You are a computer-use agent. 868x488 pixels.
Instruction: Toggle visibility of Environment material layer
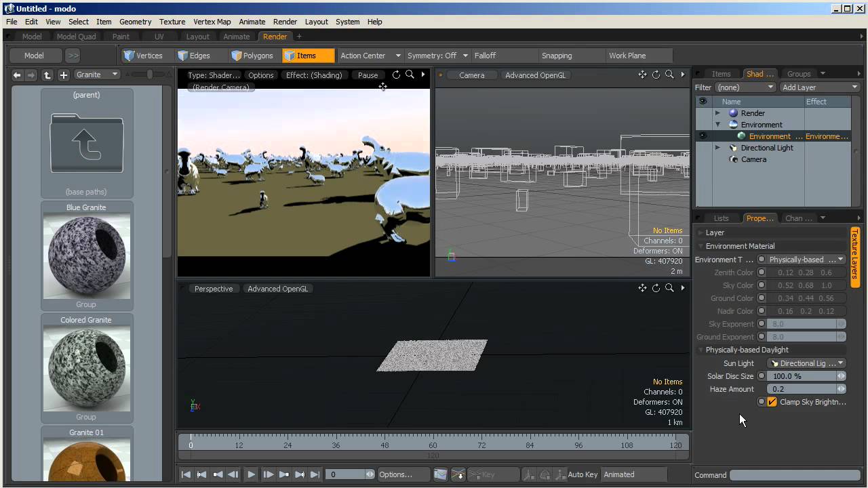click(x=703, y=136)
